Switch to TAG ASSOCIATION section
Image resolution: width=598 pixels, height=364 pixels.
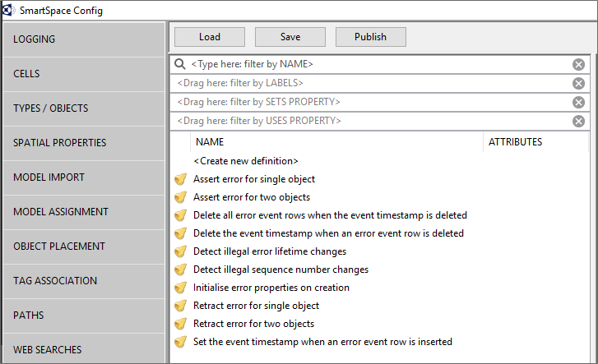84,281
